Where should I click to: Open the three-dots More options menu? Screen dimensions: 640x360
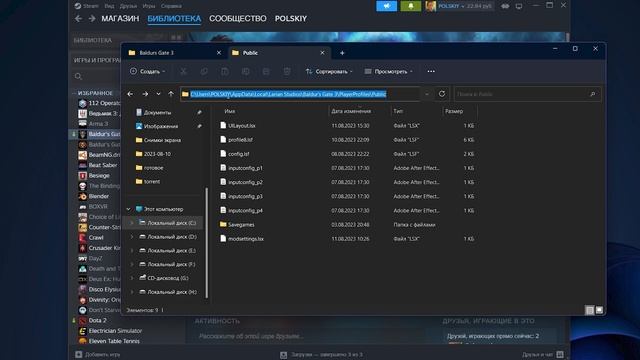[x=431, y=71]
